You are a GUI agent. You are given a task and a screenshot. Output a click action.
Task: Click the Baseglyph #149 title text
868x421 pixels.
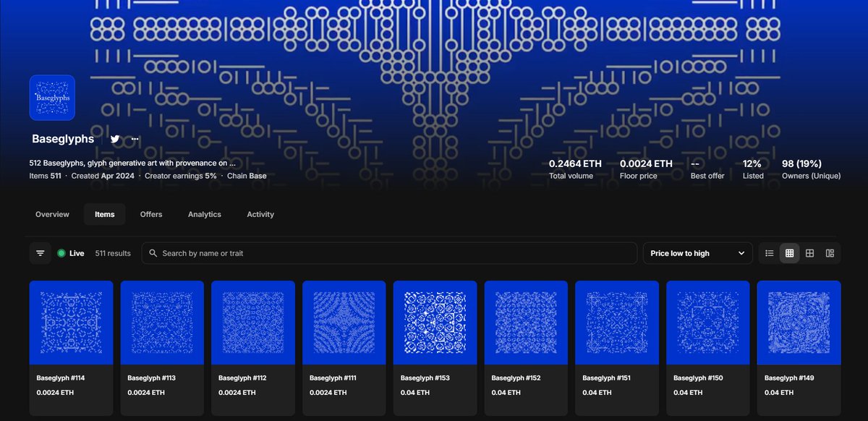point(788,378)
